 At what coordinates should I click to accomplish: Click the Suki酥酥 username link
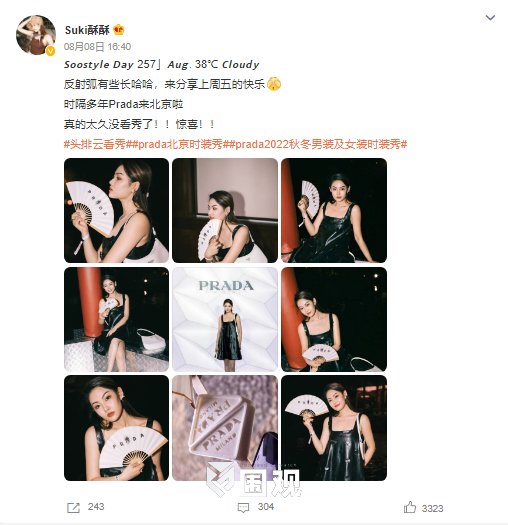(87, 30)
